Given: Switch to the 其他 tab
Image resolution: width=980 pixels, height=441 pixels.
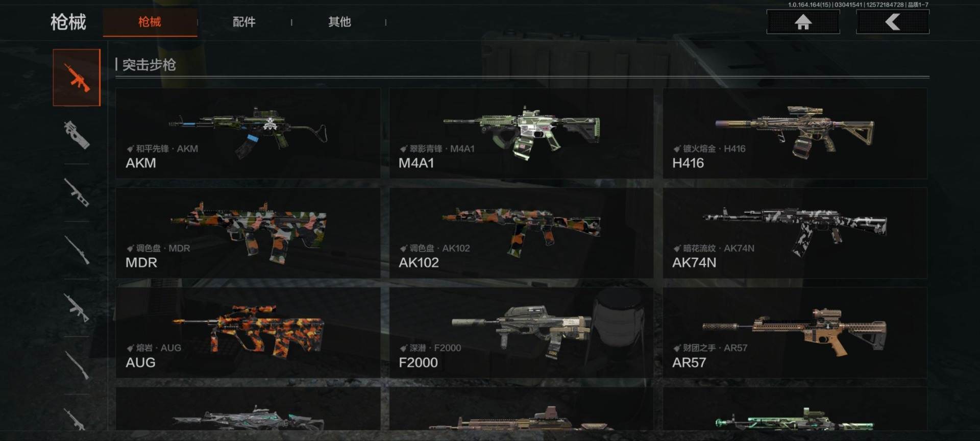Looking at the screenshot, I should pyautogui.click(x=339, y=22).
